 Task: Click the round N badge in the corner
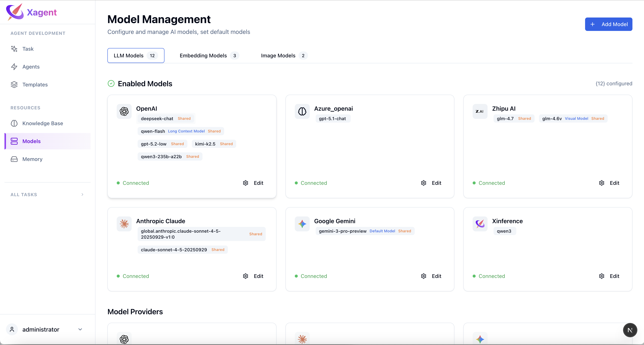pos(630,330)
